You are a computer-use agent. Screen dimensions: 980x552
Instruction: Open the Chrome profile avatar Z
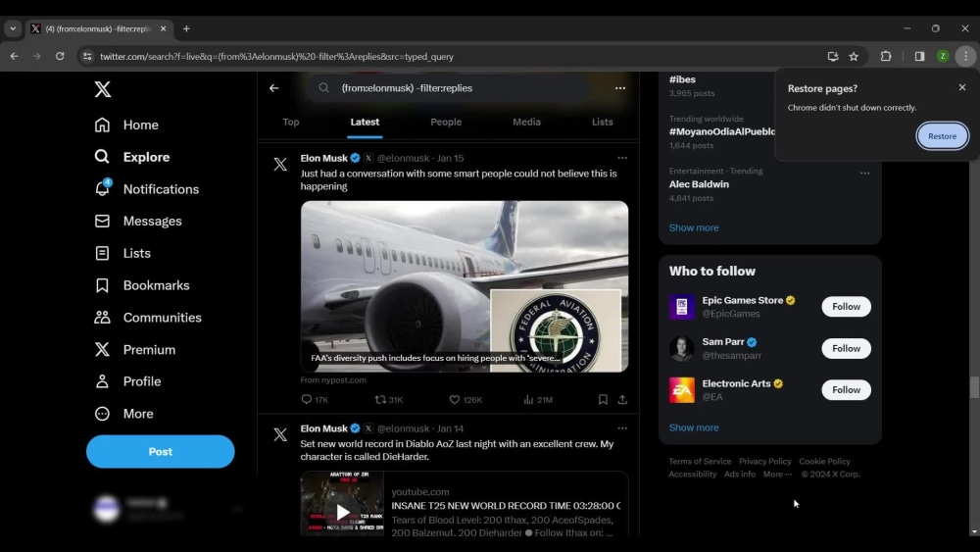coord(943,56)
